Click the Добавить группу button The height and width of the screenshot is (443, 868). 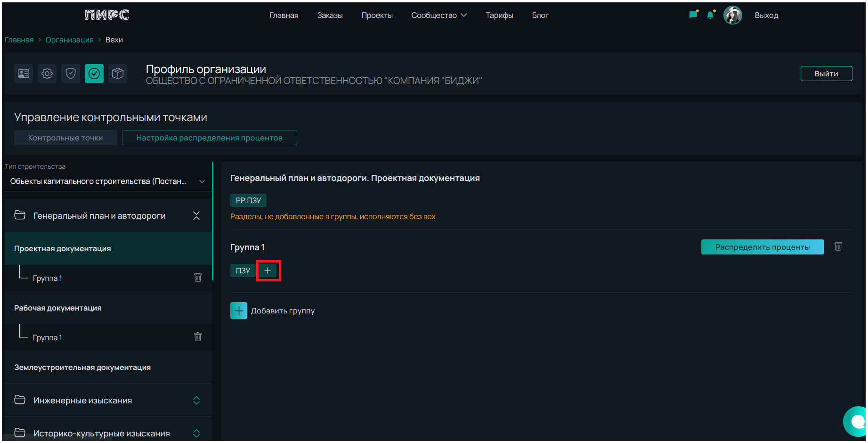point(273,311)
